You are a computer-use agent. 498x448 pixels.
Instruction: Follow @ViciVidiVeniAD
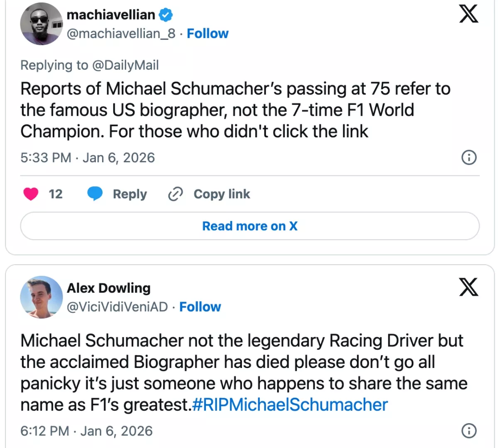(200, 307)
